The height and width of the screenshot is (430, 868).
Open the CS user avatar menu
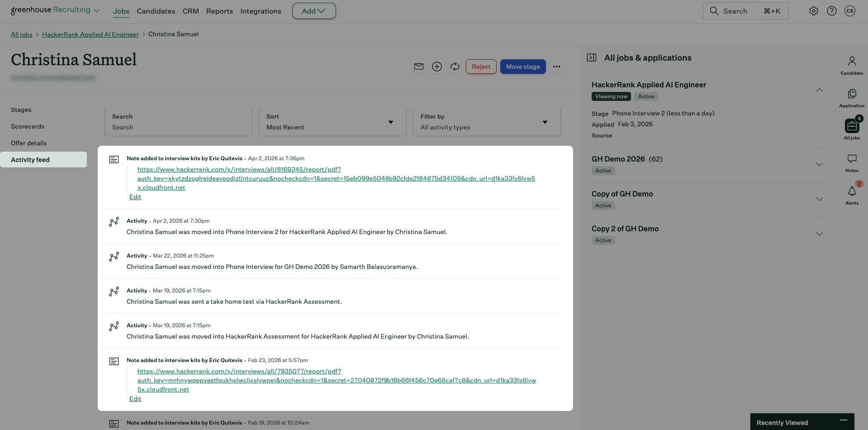tap(849, 11)
